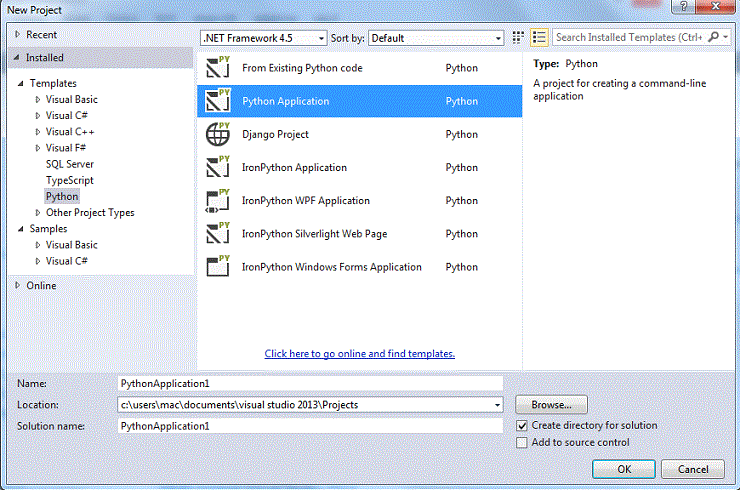The width and height of the screenshot is (740, 490).
Task: Select IronPython Silverlight Web Page name
Action: click(314, 234)
